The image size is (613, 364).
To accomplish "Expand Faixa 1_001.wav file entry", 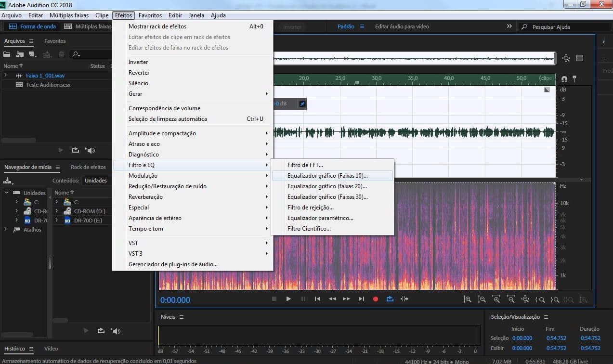I will [x=5, y=76].
